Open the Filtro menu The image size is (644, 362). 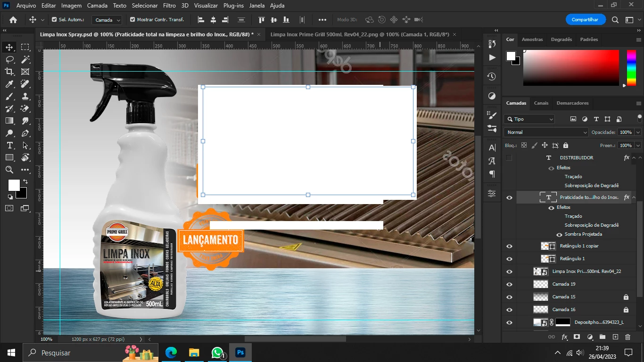(x=169, y=6)
